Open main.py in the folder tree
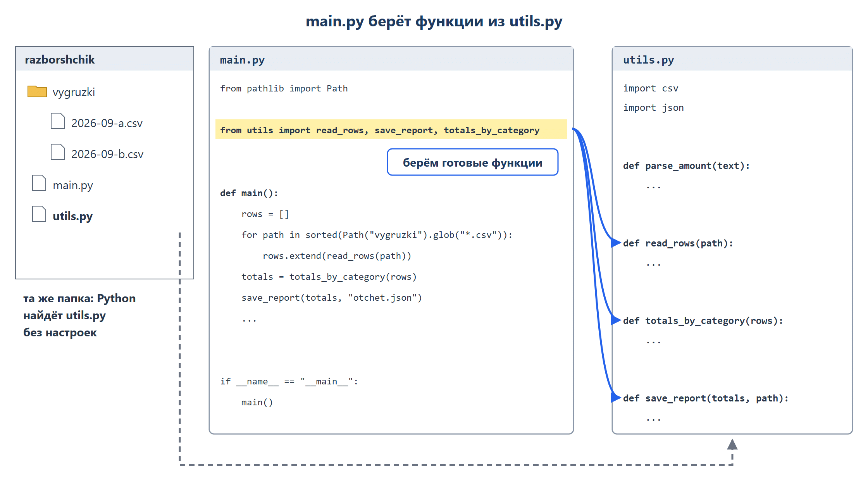 click(73, 185)
